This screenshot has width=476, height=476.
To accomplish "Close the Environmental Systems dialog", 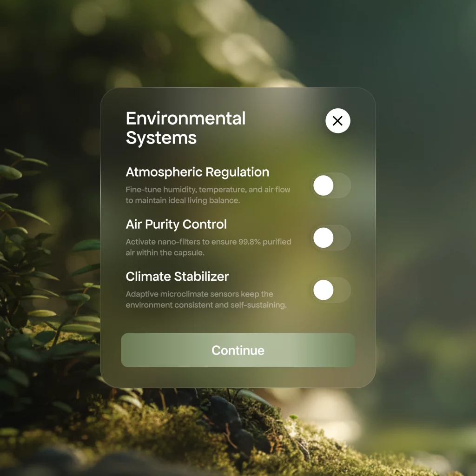I will click(337, 121).
